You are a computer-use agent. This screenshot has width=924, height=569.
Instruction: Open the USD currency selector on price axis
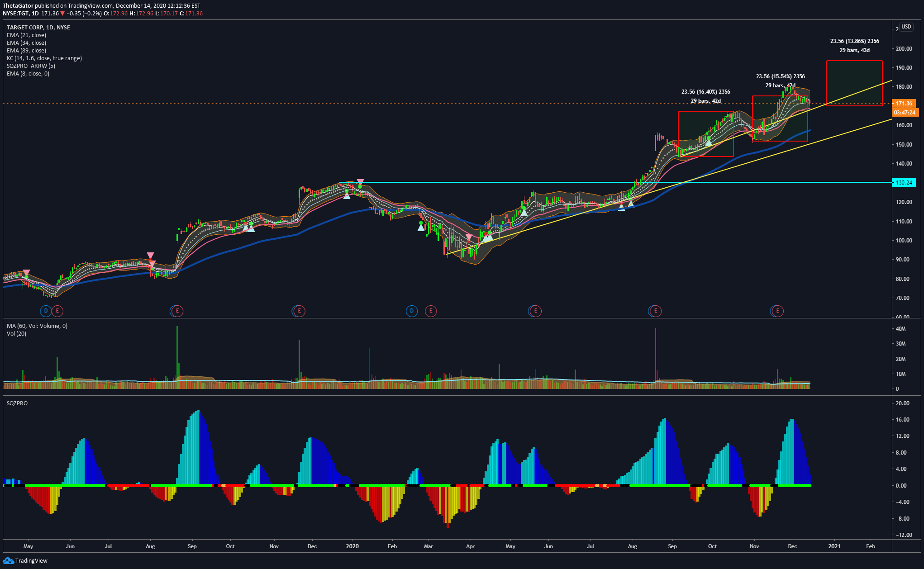pyautogui.click(x=906, y=27)
